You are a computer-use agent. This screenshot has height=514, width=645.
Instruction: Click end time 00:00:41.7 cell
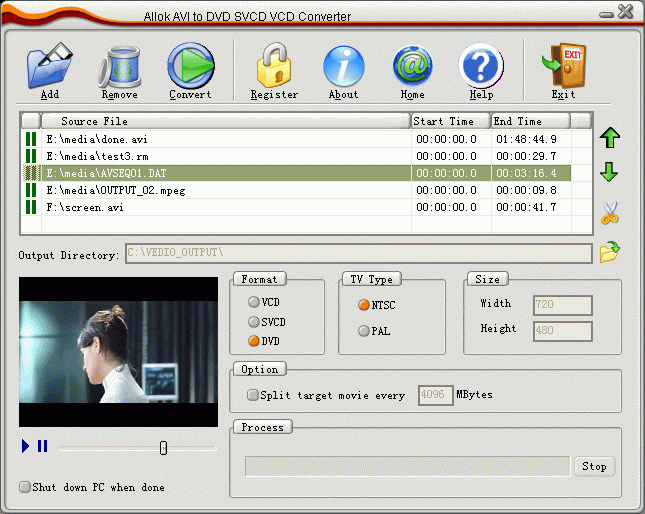531,207
